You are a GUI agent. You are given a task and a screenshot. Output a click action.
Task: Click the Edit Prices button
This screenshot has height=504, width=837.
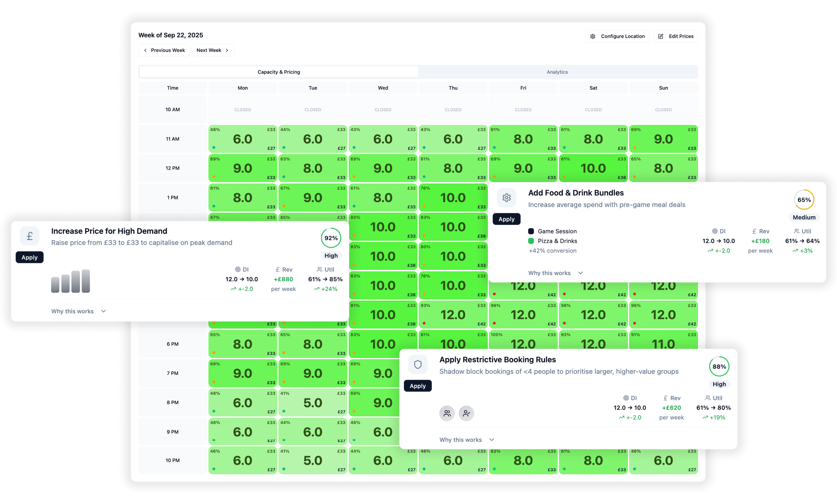[x=675, y=36]
